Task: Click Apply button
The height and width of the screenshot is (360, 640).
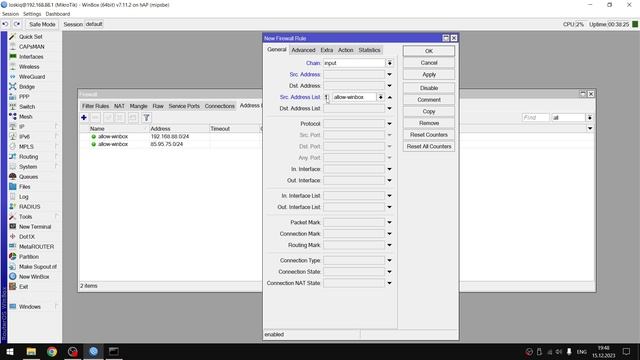Action: pyautogui.click(x=429, y=75)
